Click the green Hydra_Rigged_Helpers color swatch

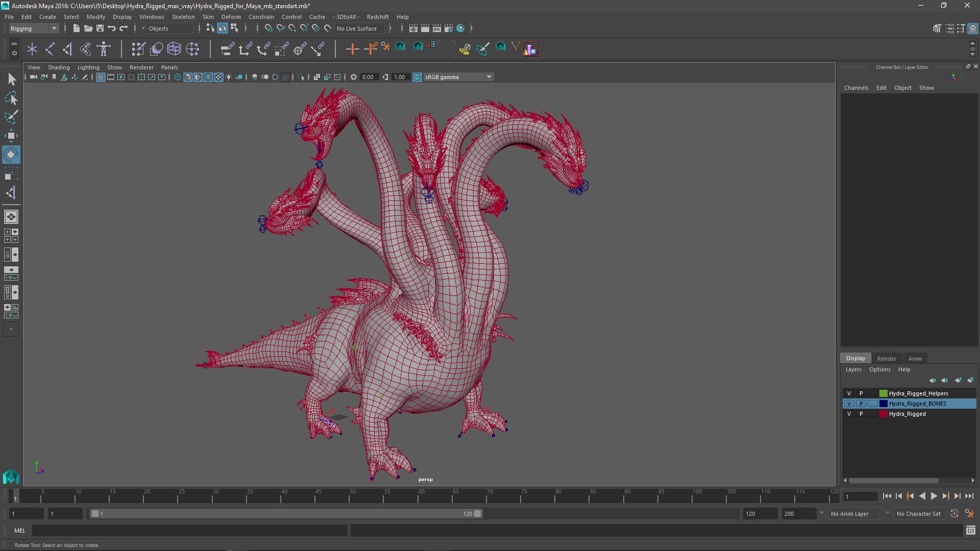[883, 393]
